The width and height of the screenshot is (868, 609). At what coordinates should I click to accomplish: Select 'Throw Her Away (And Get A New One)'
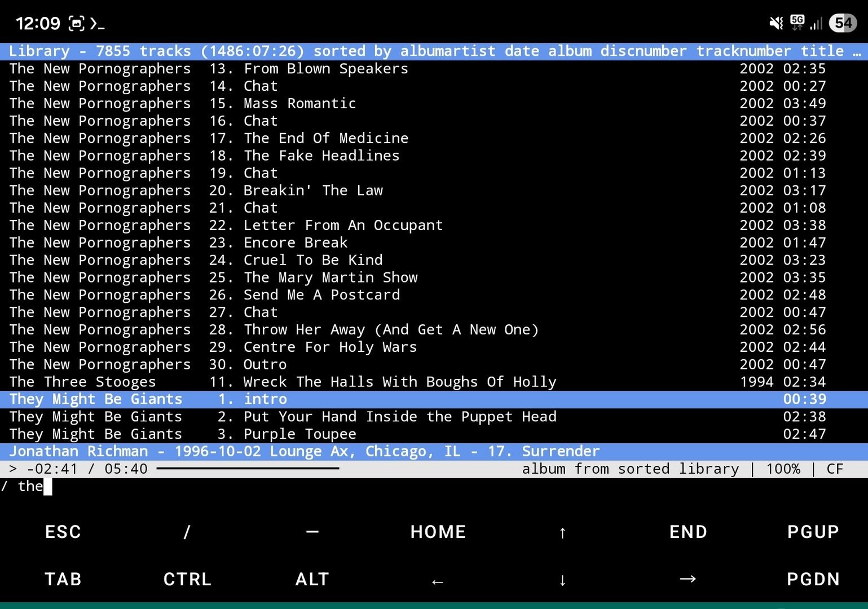pyautogui.click(x=434, y=329)
